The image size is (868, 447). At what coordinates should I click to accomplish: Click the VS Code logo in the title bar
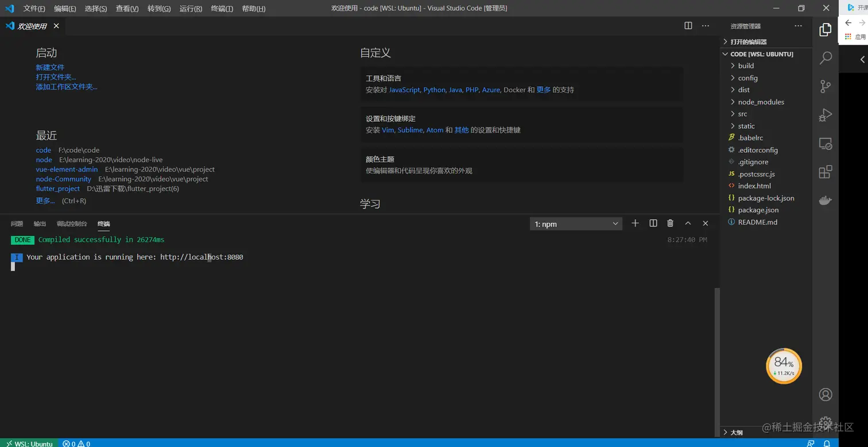(10, 8)
